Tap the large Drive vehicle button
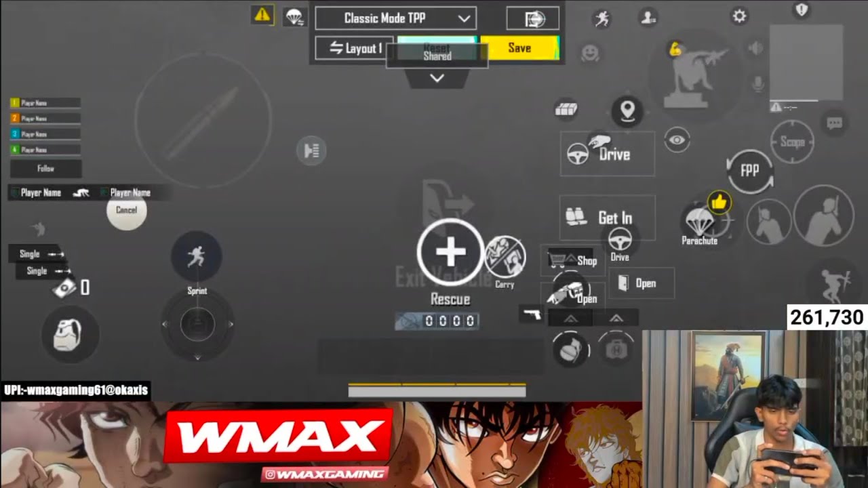The width and height of the screenshot is (868, 488). (x=608, y=154)
